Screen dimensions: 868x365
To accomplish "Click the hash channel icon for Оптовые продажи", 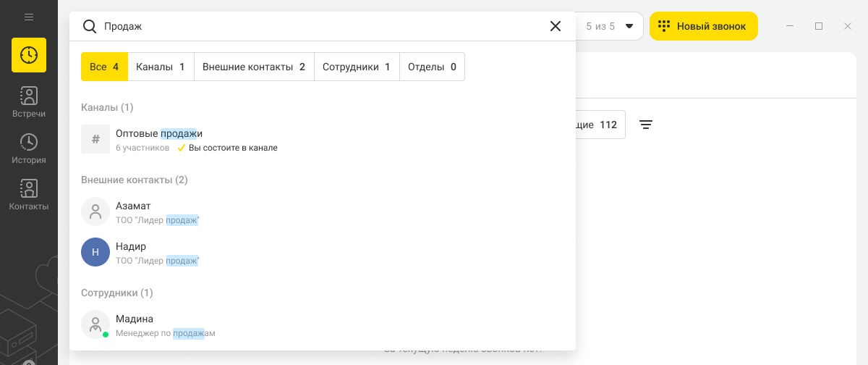I will coord(95,139).
